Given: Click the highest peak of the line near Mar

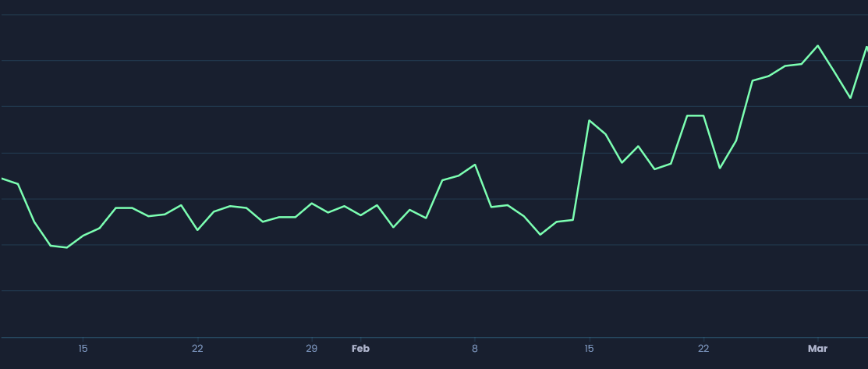Looking at the screenshot, I should click(817, 45).
